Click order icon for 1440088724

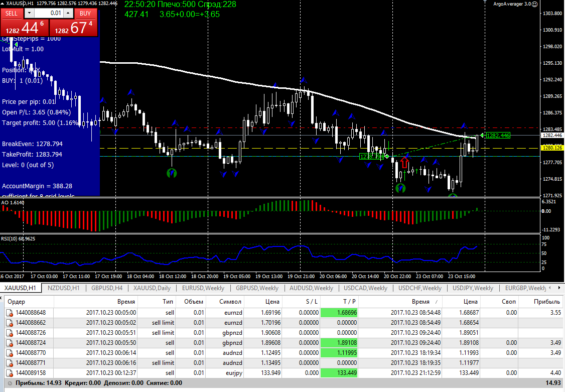(10, 343)
